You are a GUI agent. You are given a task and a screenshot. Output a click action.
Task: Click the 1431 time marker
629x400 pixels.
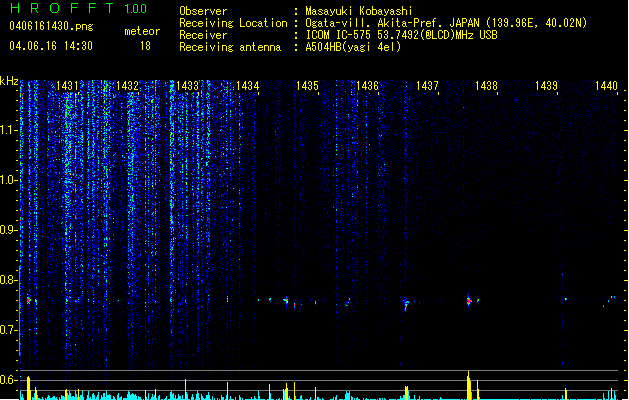[67, 85]
